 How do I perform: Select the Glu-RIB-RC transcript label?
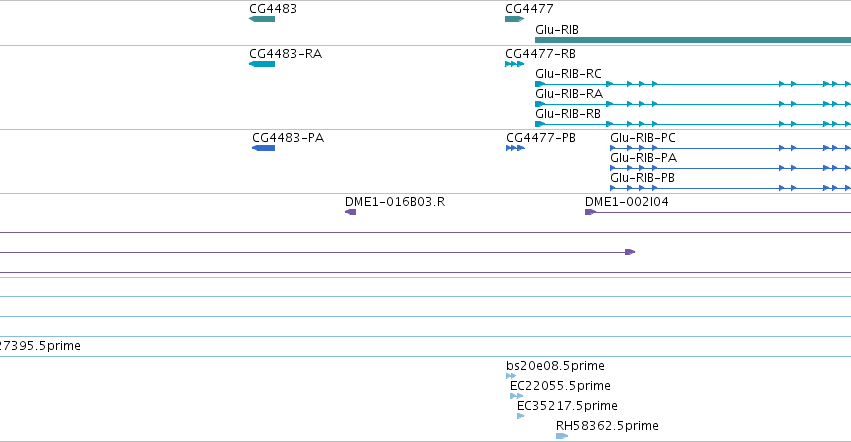568,74
